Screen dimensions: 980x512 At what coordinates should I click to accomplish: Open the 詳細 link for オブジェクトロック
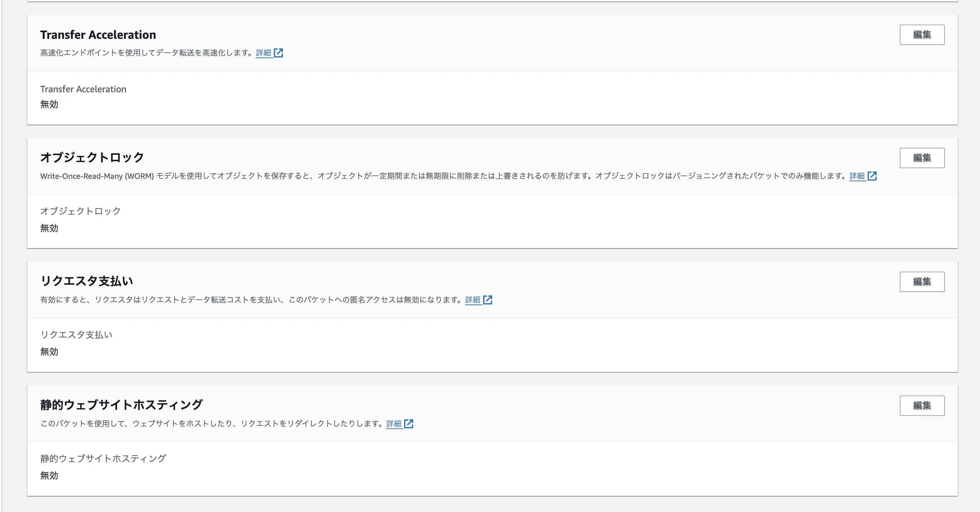tap(857, 176)
